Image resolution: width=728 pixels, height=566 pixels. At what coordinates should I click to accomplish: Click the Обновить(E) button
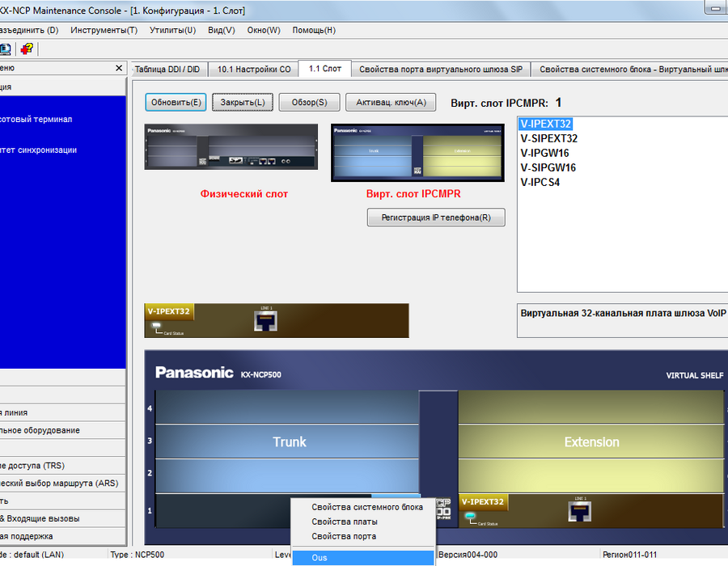point(176,102)
